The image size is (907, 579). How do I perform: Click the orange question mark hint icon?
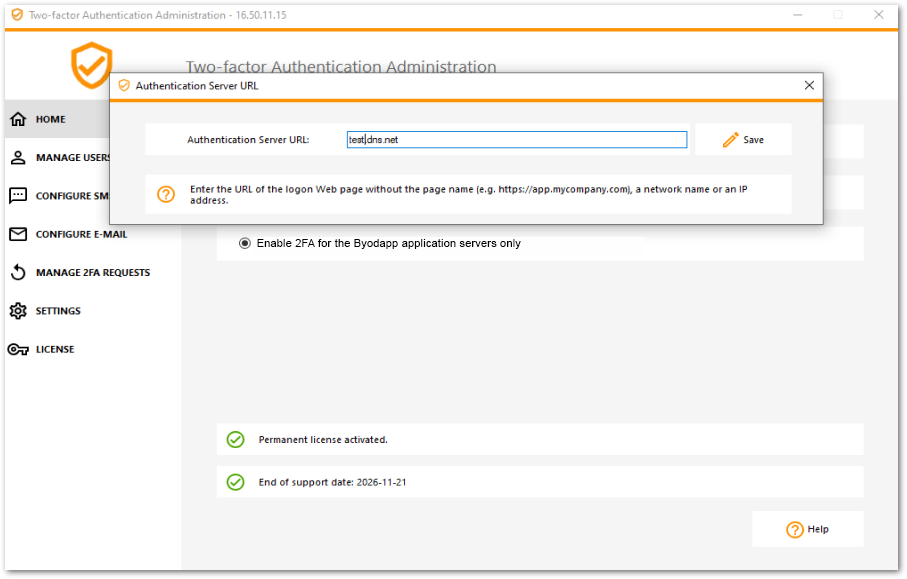[x=166, y=194]
